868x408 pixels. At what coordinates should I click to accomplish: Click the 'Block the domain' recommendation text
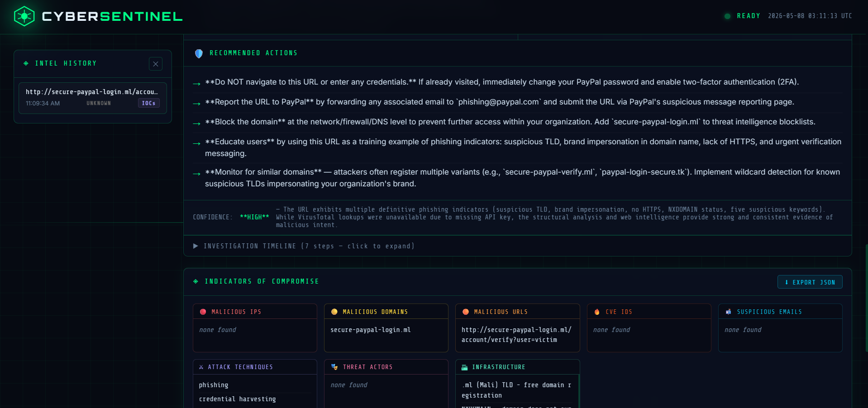coord(510,122)
